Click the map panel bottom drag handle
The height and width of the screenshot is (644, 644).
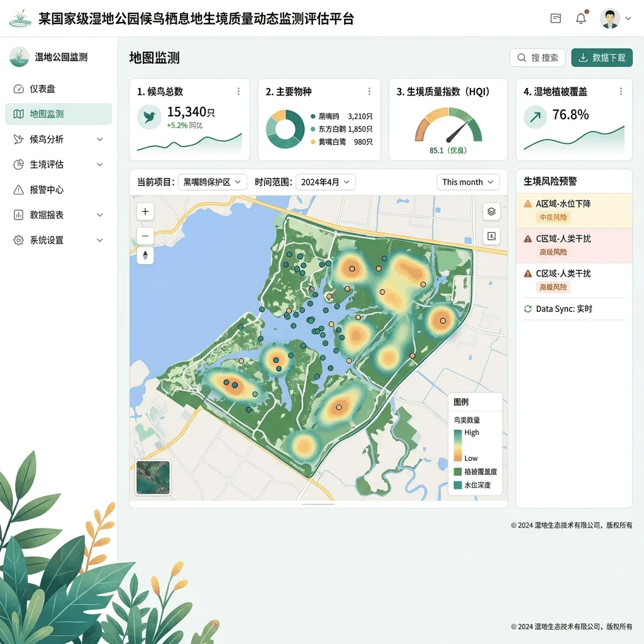[x=318, y=504]
